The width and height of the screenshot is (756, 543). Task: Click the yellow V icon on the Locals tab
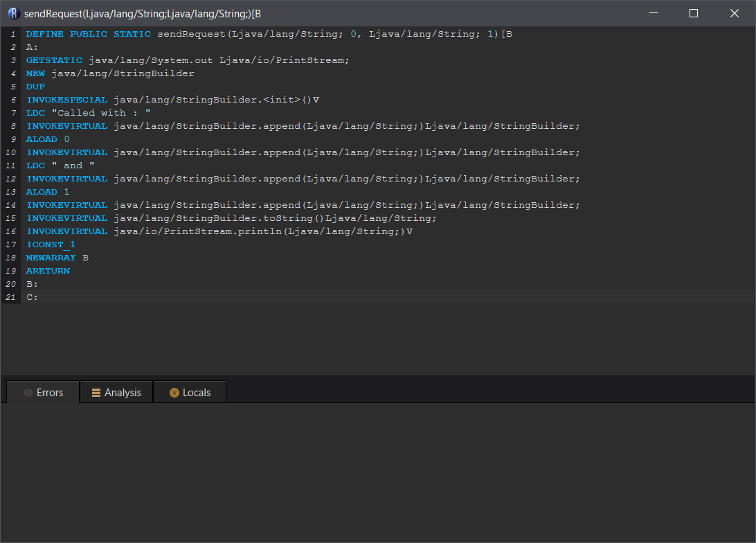point(174,392)
